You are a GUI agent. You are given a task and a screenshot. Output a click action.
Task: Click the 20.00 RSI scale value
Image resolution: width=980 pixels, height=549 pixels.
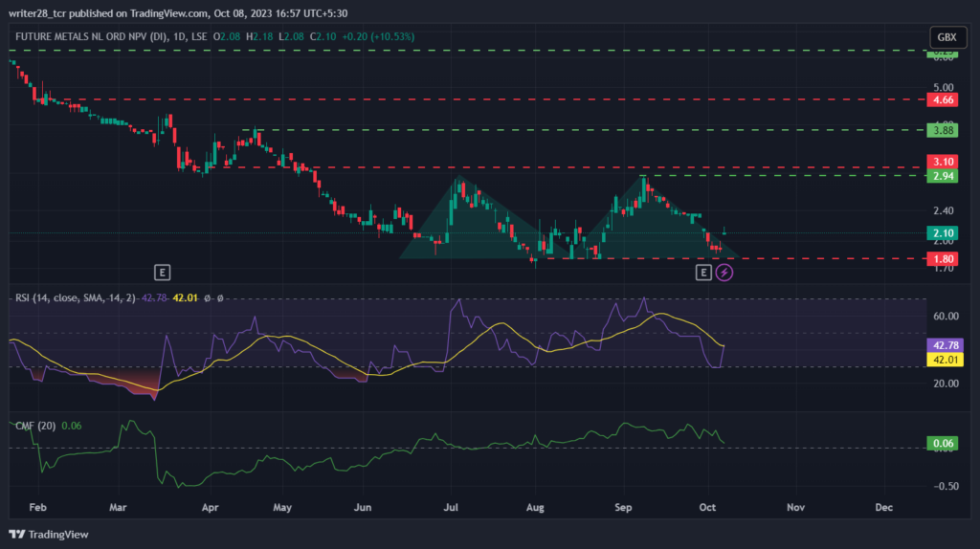click(946, 384)
